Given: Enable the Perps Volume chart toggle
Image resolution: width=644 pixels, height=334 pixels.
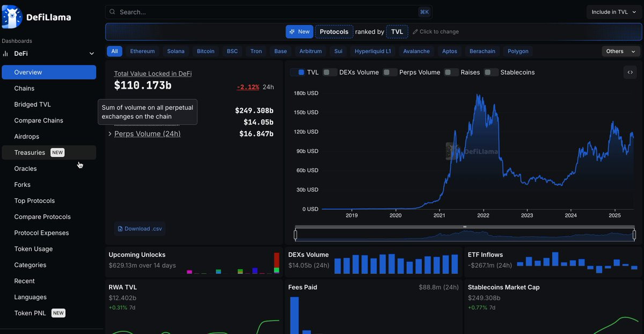Looking at the screenshot, I should [x=390, y=72].
